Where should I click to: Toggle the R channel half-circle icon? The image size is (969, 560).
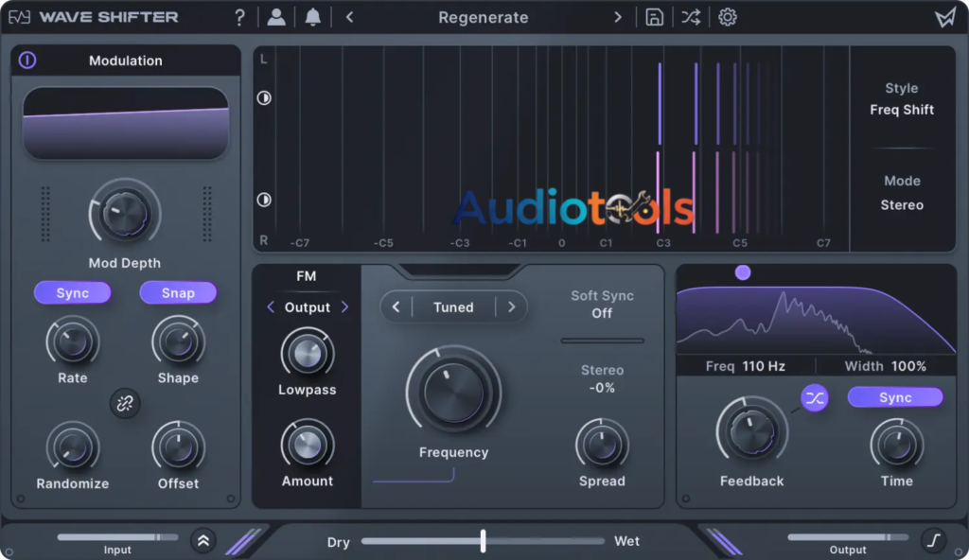[264, 200]
